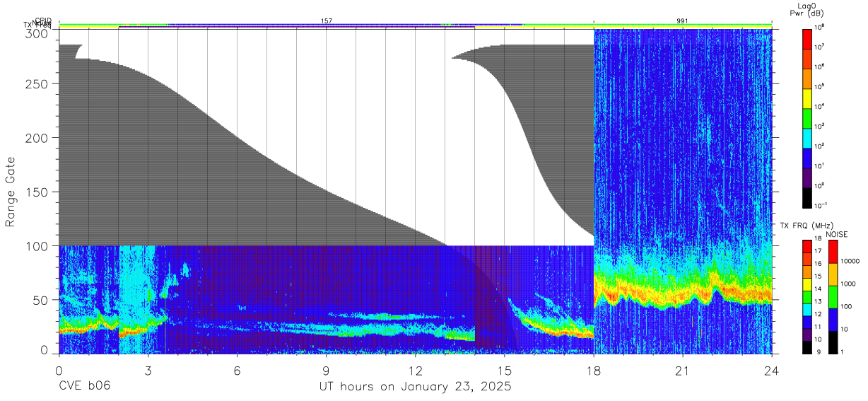Select yellow segment in Lag0 Pwr colorbar
Image resolution: width=868 pixels, height=401 pixels.
pyautogui.click(x=807, y=98)
